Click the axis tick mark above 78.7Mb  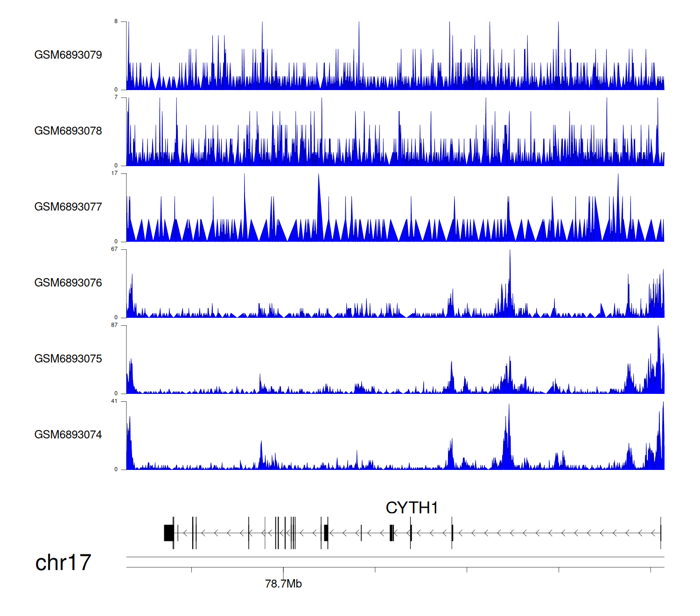coord(283,570)
